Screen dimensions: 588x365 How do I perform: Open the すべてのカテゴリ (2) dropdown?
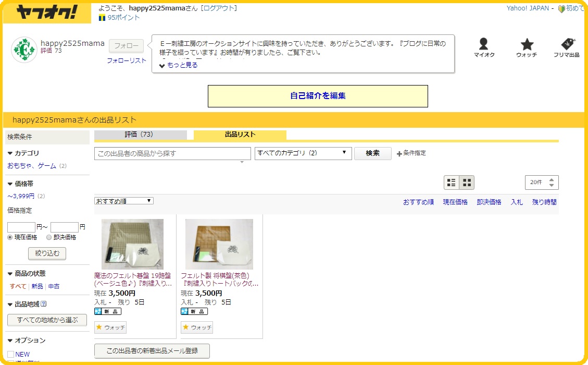303,153
